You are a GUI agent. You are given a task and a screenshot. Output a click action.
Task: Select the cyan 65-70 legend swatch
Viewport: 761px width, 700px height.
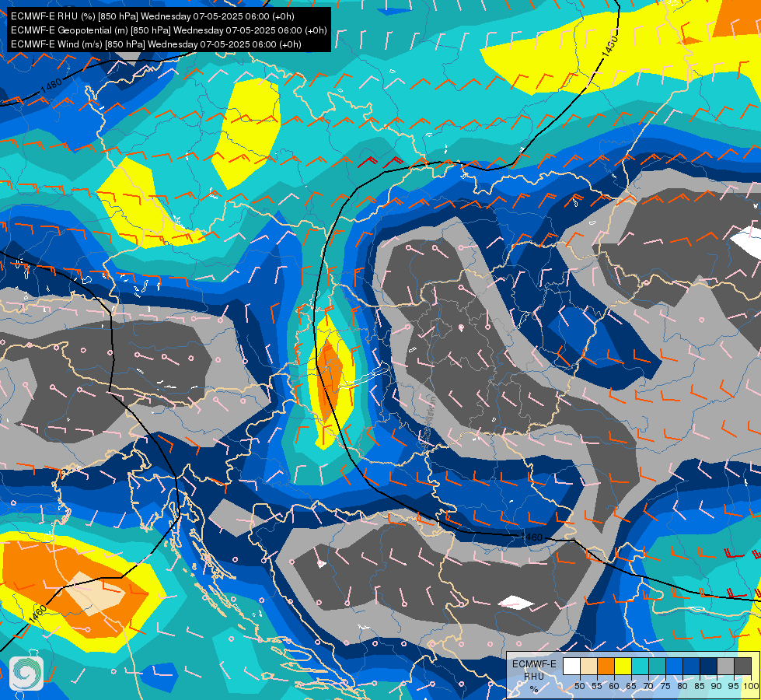[x=641, y=666]
